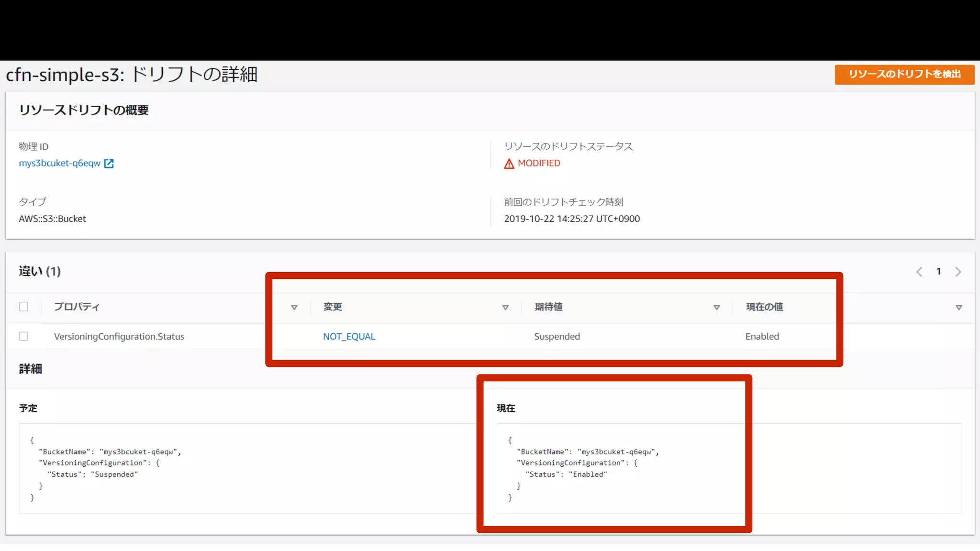Image resolution: width=980 pixels, height=551 pixels.
Task: Sort by 期待値 column arrow
Action: (x=716, y=307)
